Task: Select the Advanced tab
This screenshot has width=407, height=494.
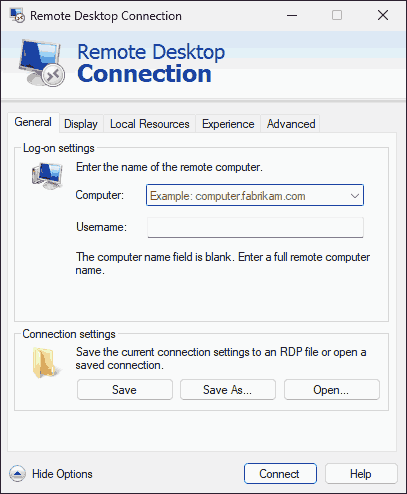Action: click(291, 124)
